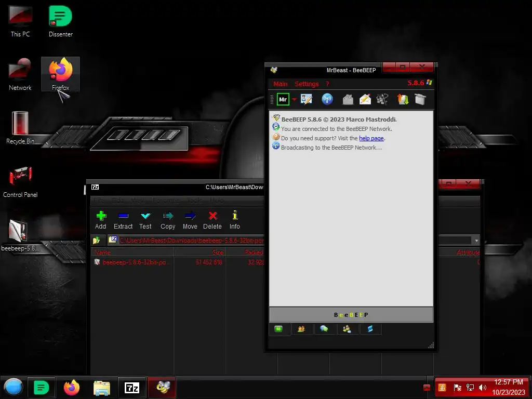The width and height of the screenshot is (532, 399).
Task: Click the Add button in 7-Zip toolbar
Action: [x=100, y=220]
